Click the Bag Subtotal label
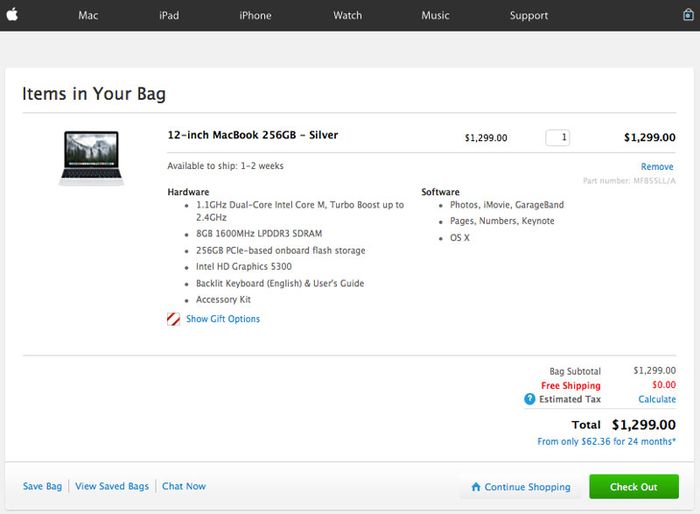 click(x=575, y=371)
